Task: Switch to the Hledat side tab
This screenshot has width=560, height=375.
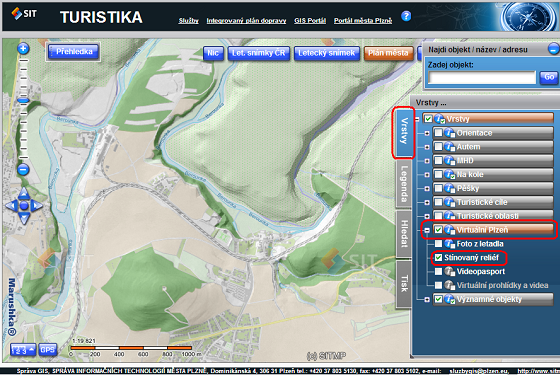Action: (404, 234)
